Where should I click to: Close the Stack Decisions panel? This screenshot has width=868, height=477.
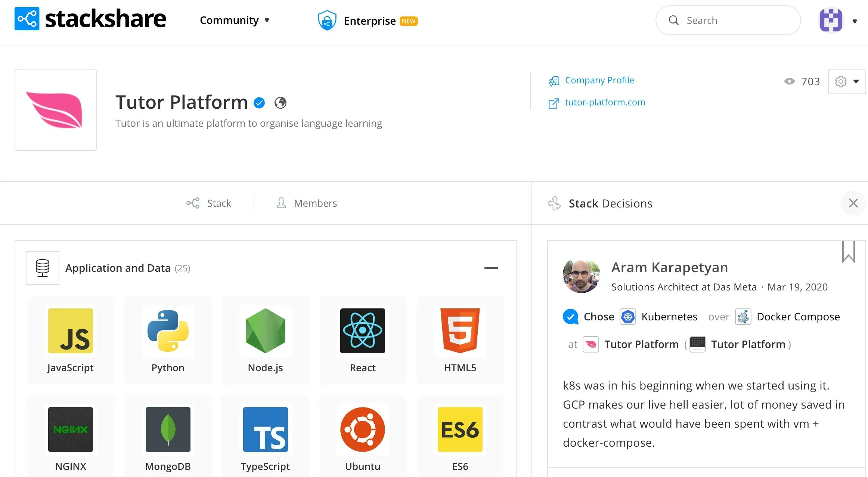[853, 203]
